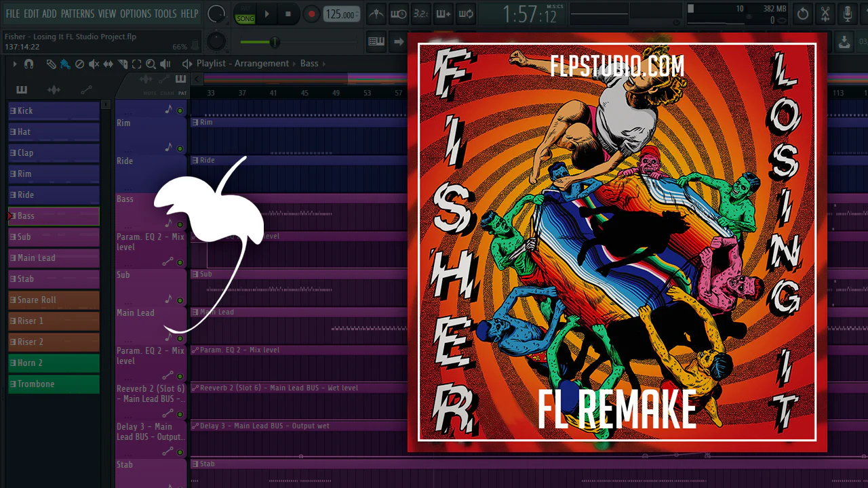Open the Ride clip menu in the playlist

[x=195, y=161]
